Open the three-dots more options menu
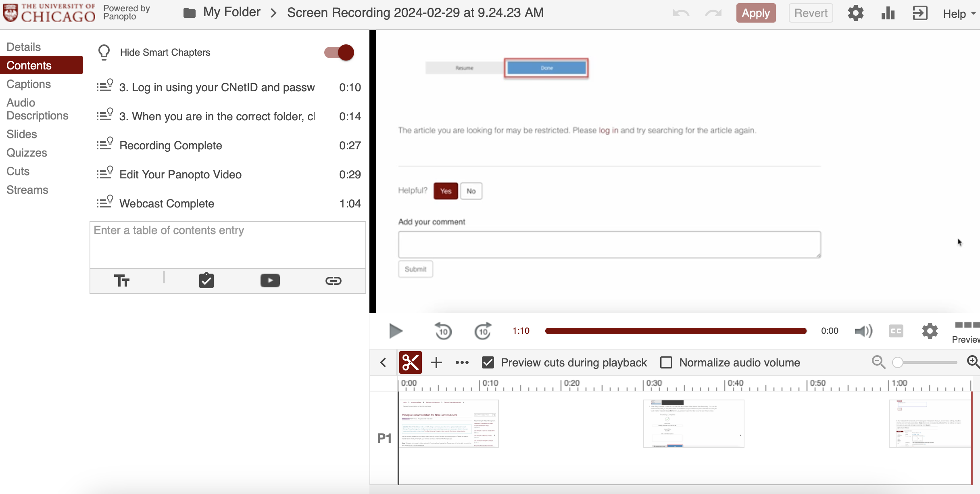Viewport: 980px width, 494px height. pos(462,362)
